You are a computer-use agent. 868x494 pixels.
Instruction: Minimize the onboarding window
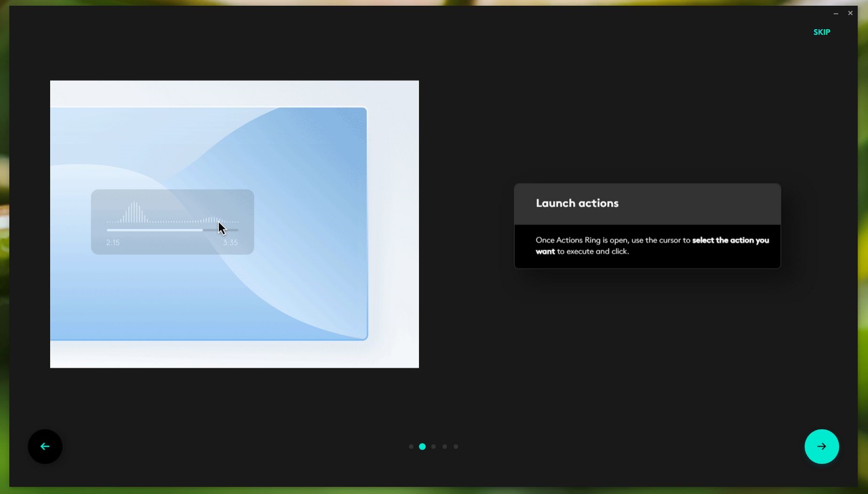pos(835,13)
